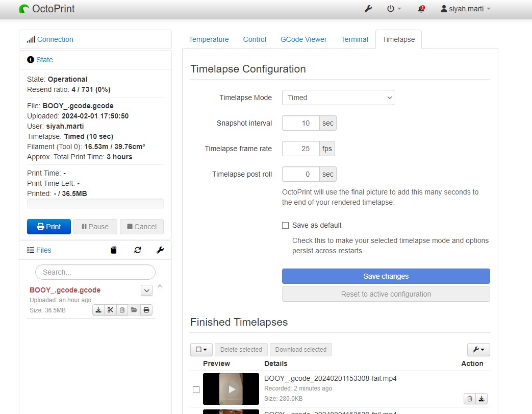Delete the 20240201153308-fail.mp4 timelapse
Screen dimensions: 532x414
point(470,399)
